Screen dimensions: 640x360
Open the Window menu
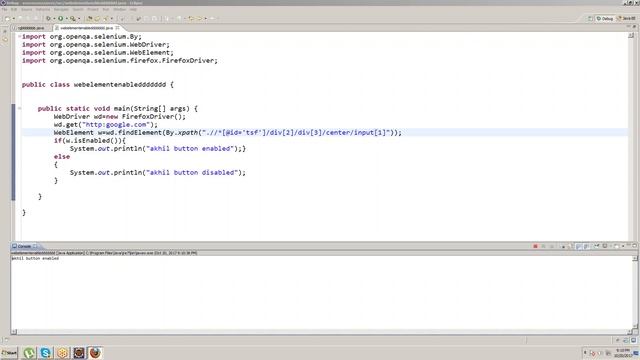[120, 9]
